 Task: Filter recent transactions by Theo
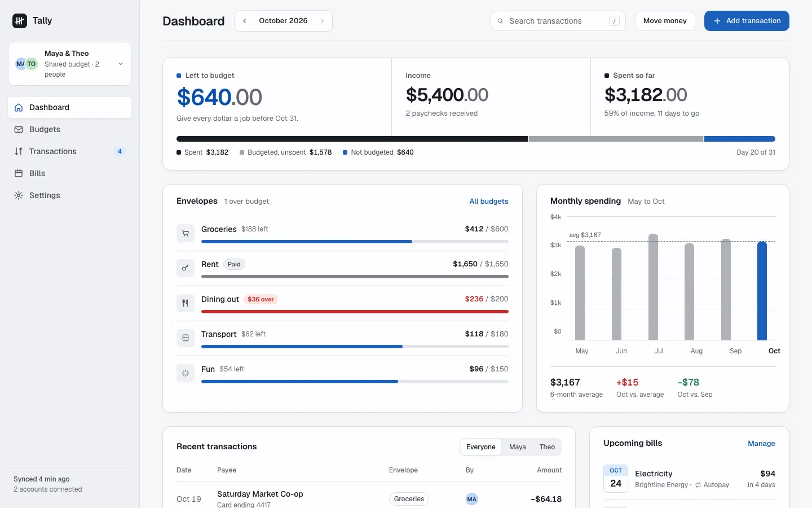click(x=547, y=447)
